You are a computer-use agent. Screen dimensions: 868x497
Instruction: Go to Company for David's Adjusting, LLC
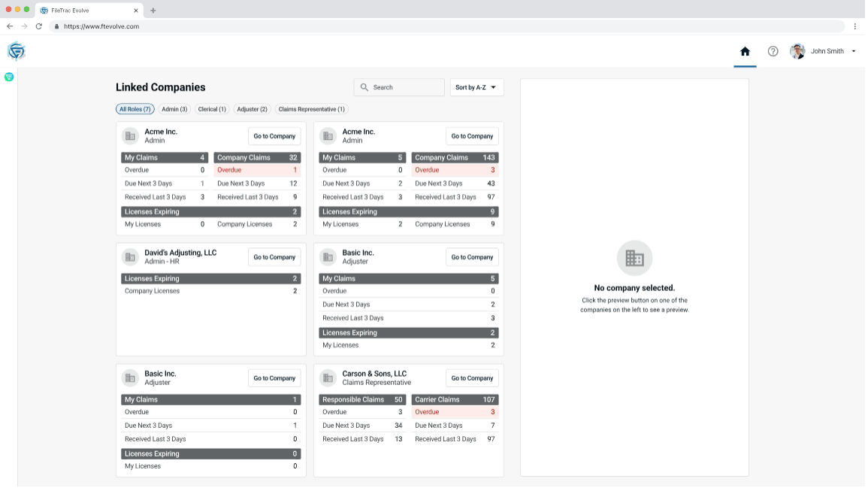pyautogui.click(x=274, y=256)
